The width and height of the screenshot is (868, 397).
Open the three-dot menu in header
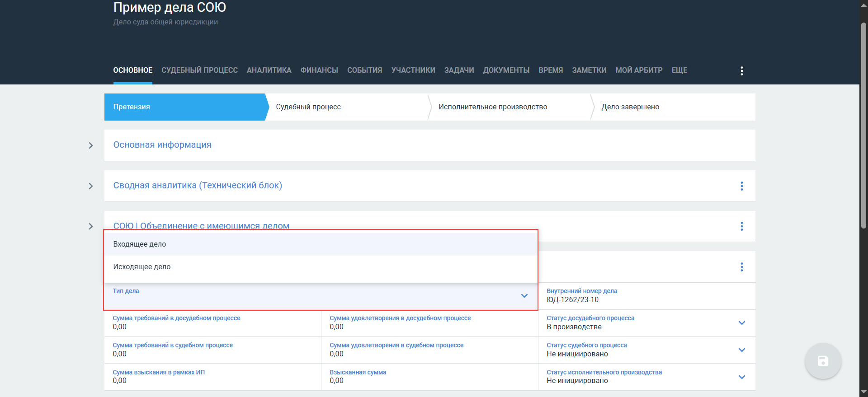(x=741, y=70)
